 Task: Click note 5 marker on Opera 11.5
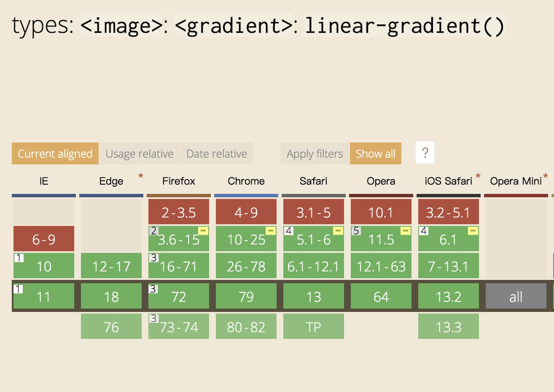coord(356,231)
